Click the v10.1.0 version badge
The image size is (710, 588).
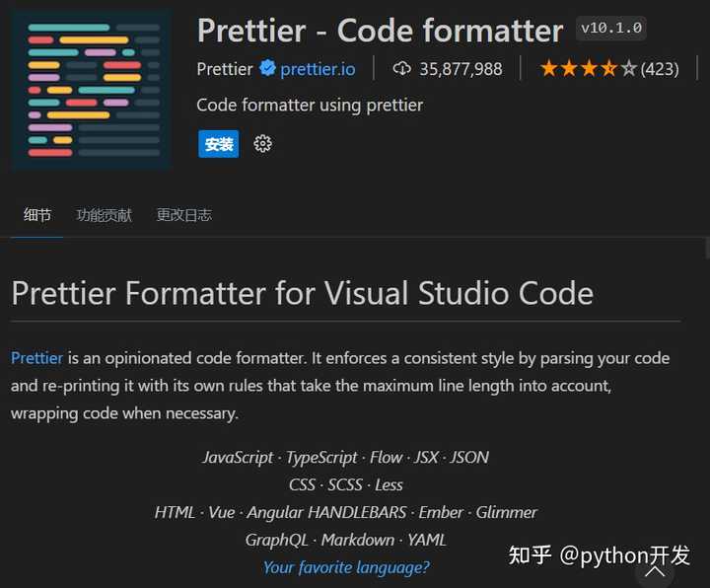(611, 28)
